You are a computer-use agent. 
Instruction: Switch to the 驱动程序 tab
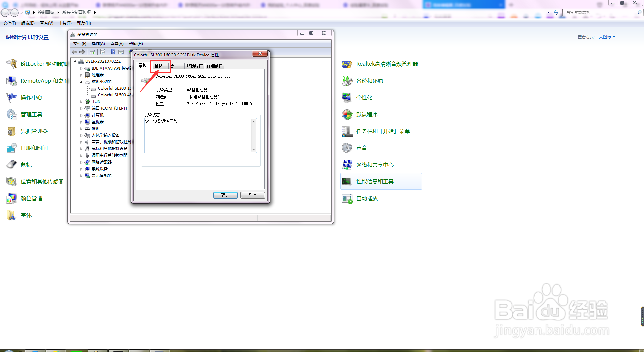[x=195, y=66]
